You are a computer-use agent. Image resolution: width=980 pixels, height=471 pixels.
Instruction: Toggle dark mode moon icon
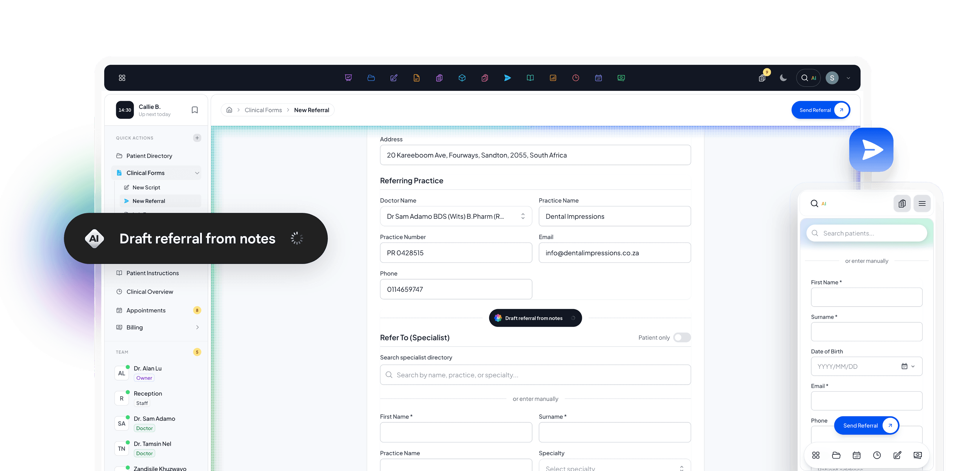point(783,78)
